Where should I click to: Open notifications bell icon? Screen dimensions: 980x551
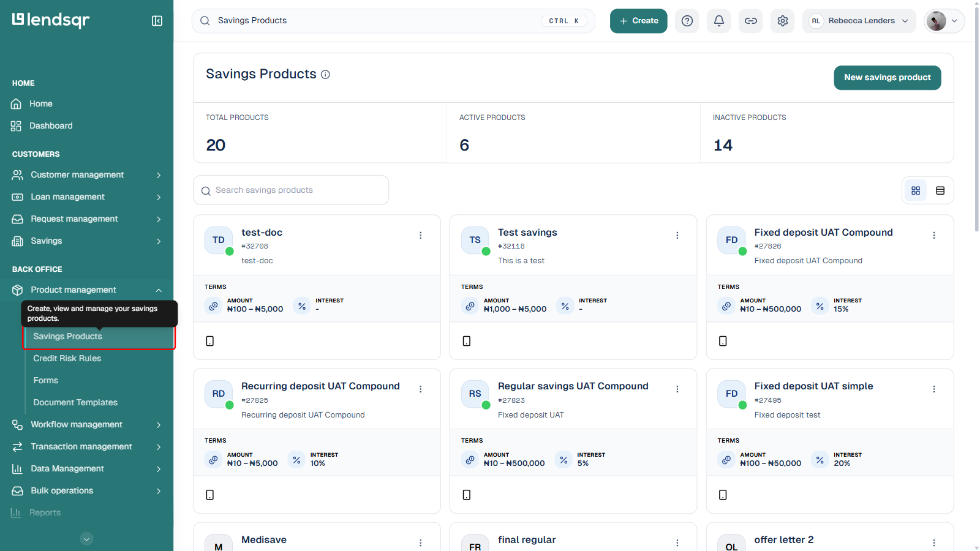[x=719, y=21]
